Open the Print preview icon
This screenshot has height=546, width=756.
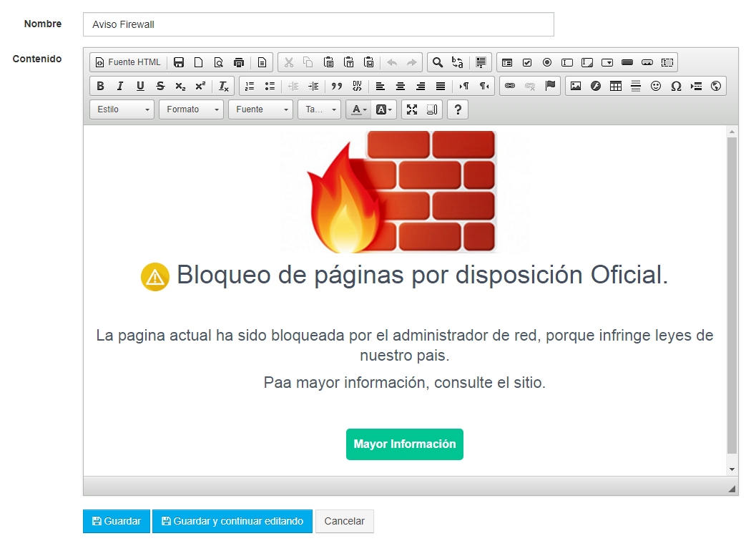pyautogui.click(x=217, y=62)
